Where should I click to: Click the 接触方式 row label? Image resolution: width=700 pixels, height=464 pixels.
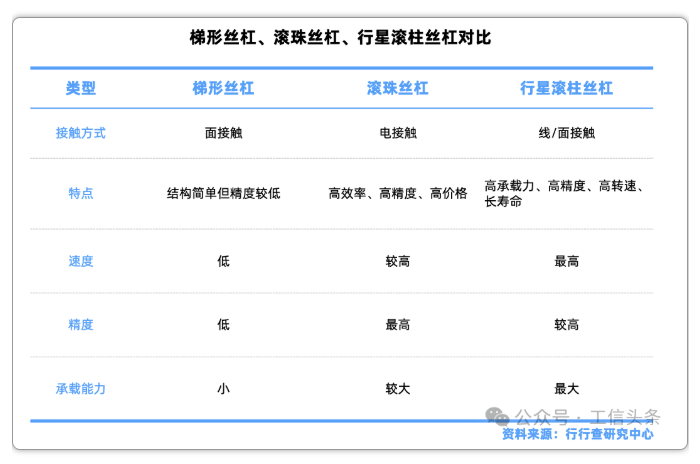click(81, 133)
